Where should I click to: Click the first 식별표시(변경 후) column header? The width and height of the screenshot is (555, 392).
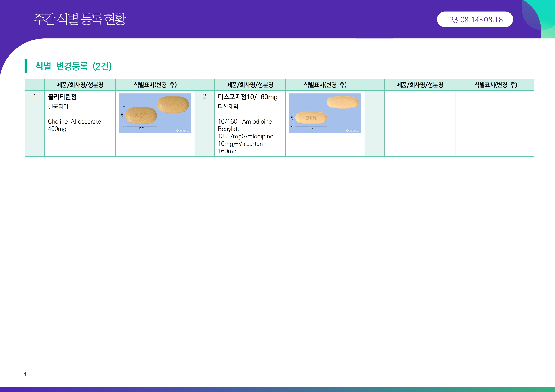point(155,85)
